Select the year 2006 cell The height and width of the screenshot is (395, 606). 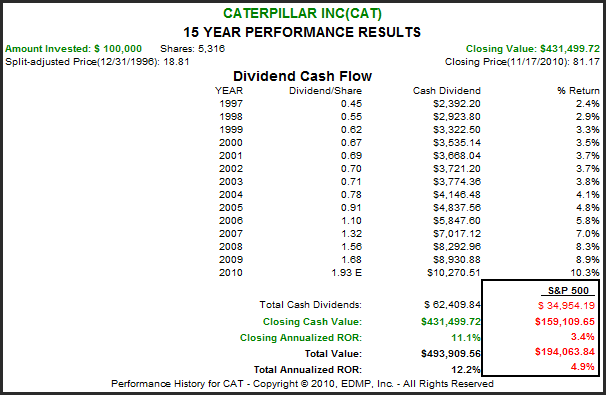point(231,221)
